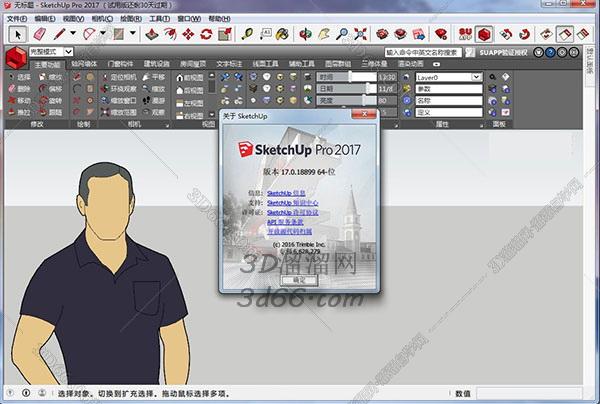This screenshot has height=404, width=600.
Task: Open the Arc tool dropdown arrow
Action: [x=103, y=34]
